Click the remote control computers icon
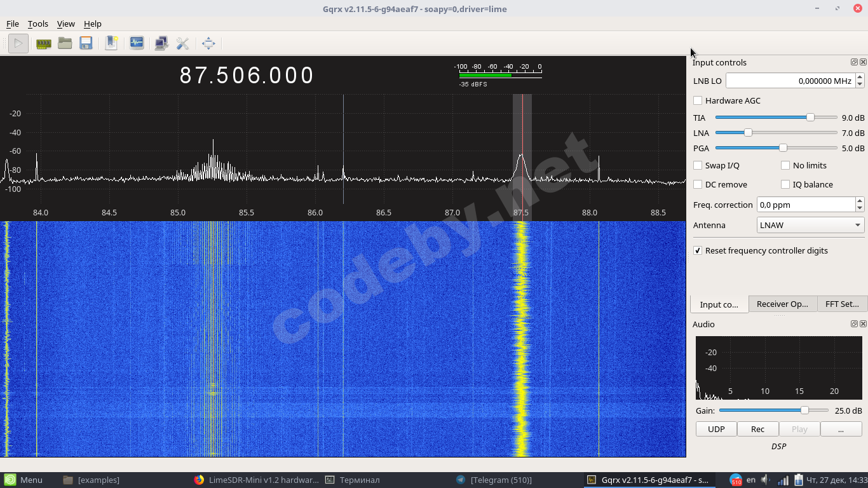The width and height of the screenshot is (868, 488). [x=161, y=43]
